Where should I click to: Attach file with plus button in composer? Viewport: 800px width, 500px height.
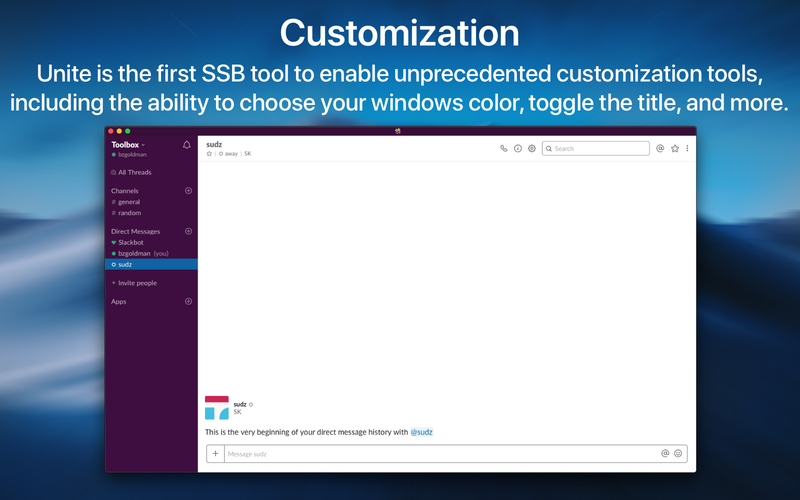[215, 454]
